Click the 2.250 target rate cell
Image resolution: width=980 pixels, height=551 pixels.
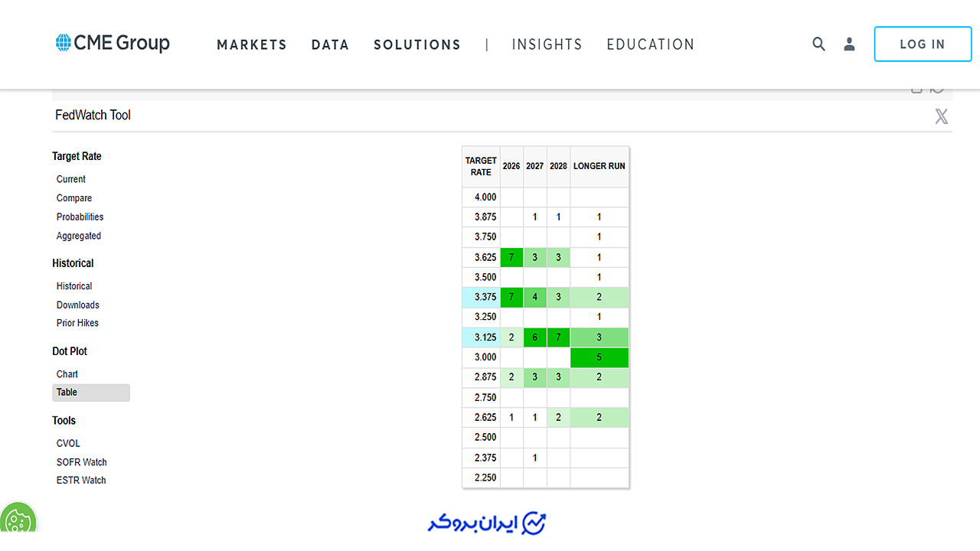pyautogui.click(x=482, y=478)
